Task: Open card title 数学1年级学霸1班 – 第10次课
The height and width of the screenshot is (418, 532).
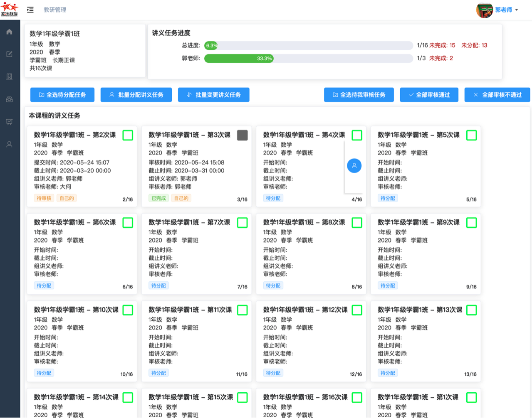Action: pos(76,310)
